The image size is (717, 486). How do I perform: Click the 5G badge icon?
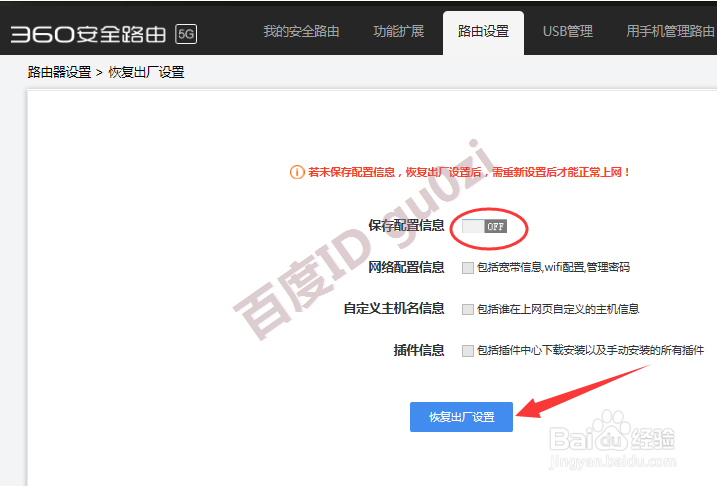186,34
